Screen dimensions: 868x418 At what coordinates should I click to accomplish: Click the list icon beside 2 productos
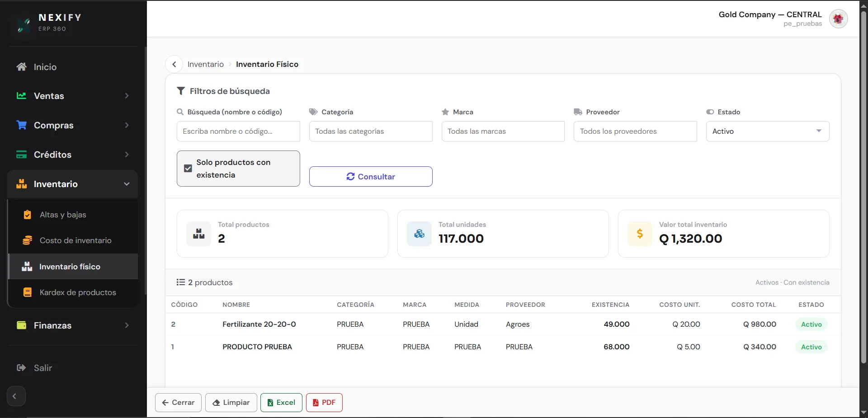[181, 282]
